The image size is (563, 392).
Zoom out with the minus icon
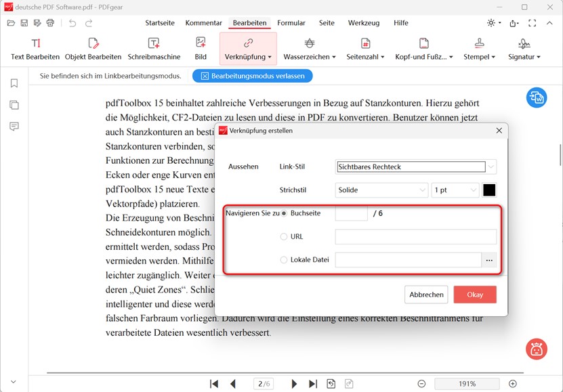(x=421, y=384)
